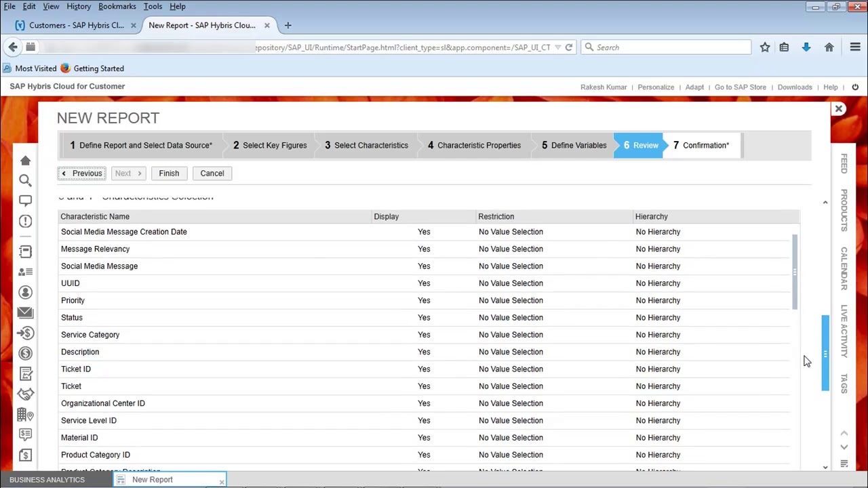Open the Adapt link
This screenshot has width=868, height=488.
pyautogui.click(x=694, y=87)
